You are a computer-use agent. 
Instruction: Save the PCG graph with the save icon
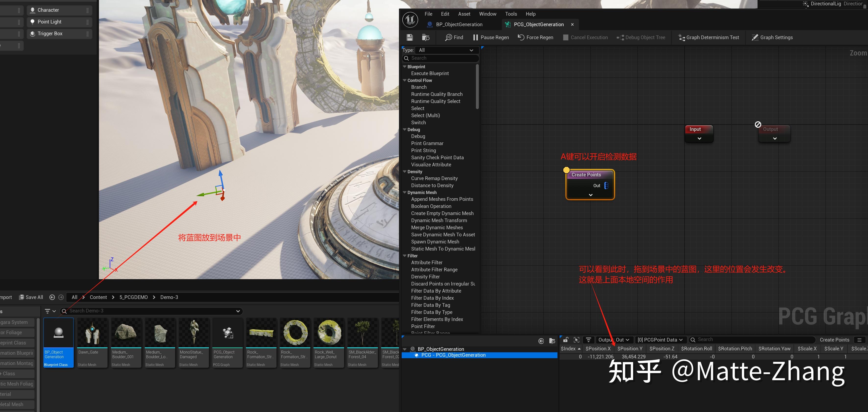tap(410, 37)
